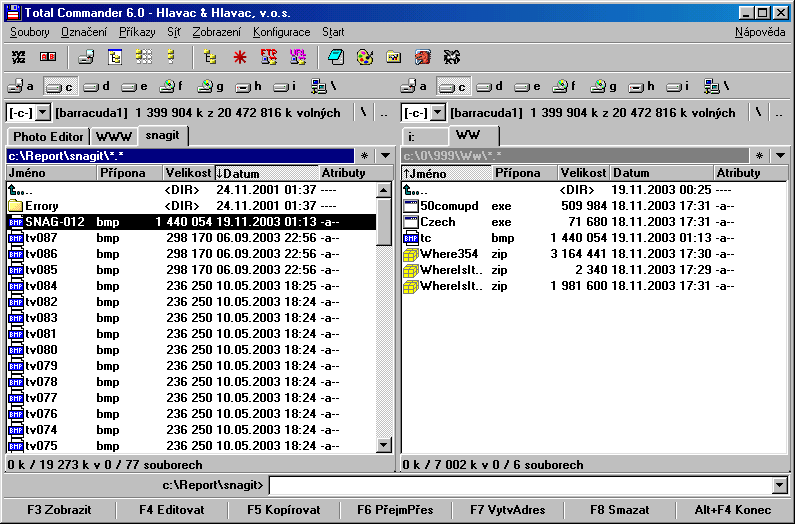The image size is (795, 524).
Task: Switch left panel to network drive \
Action: tap(324, 87)
